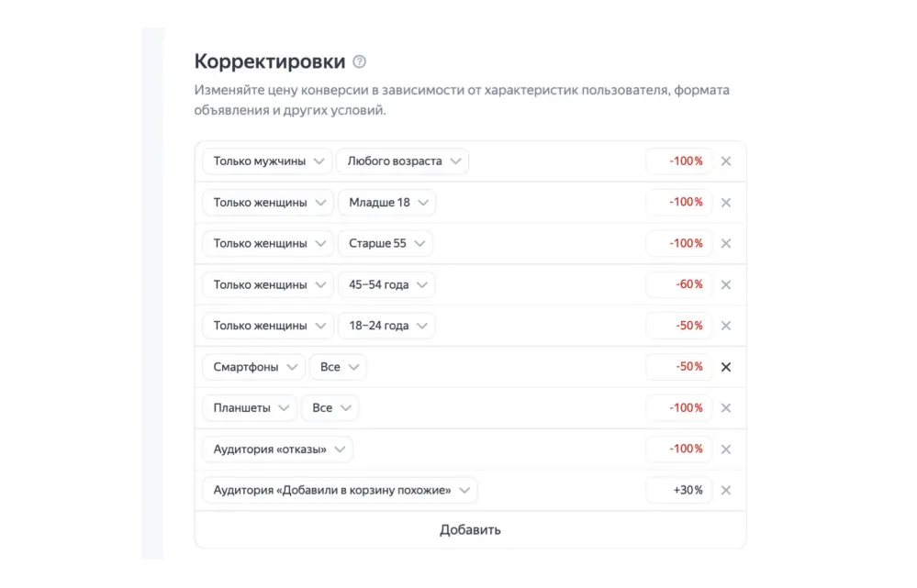The height and width of the screenshot is (588, 917).
Task: Remove the Только мужчины adjustment row
Action: (726, 161)
